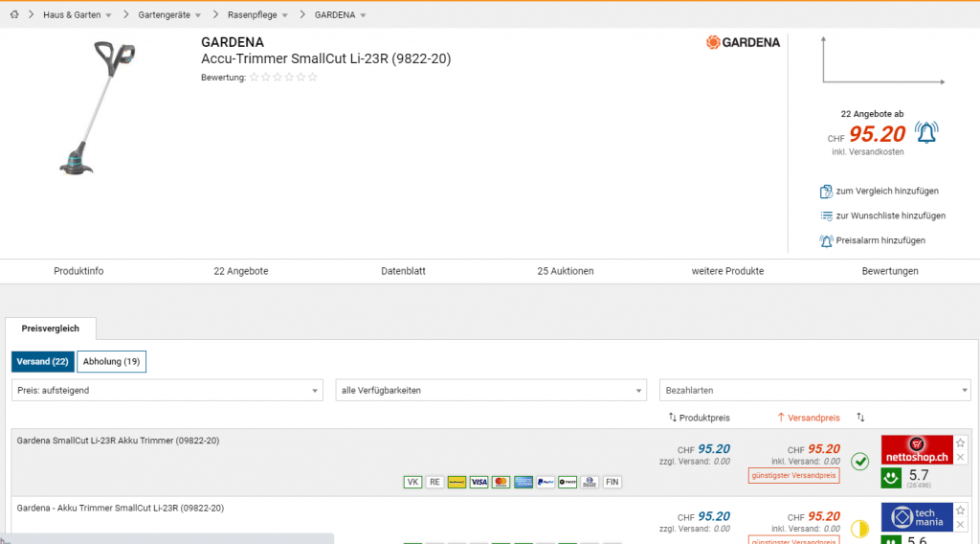
Task: Switch to 25 Auktionen tab
Action: tap(566, 271)
